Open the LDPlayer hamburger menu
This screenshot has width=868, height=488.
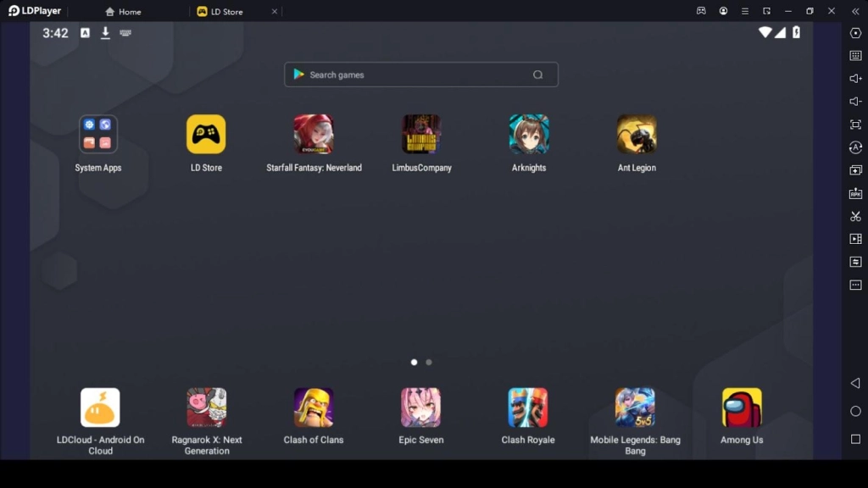point(745,11)
